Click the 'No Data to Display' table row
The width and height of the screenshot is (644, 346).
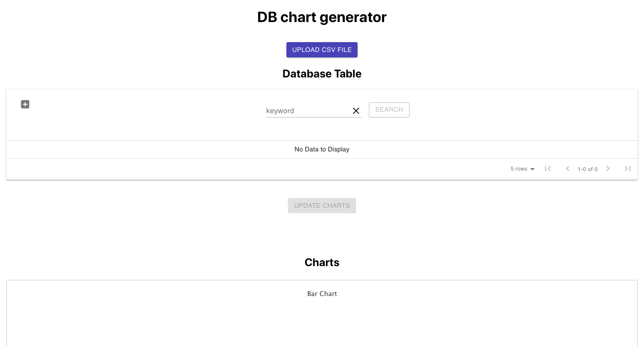tap(322, 149)
